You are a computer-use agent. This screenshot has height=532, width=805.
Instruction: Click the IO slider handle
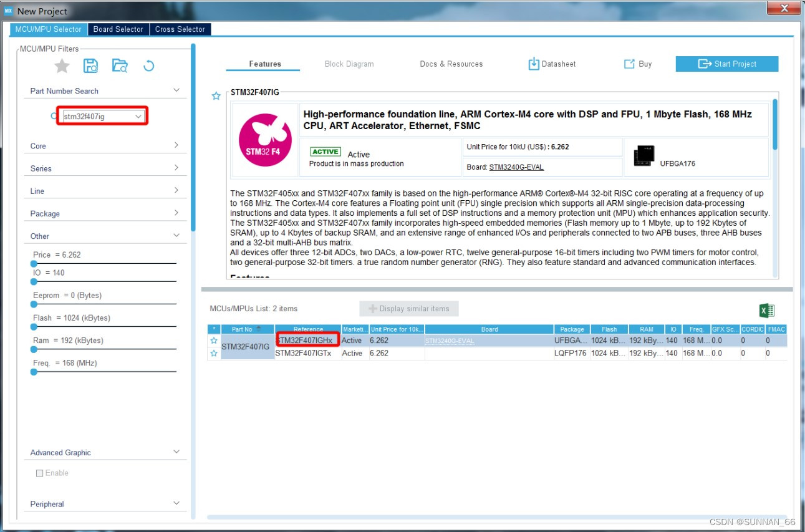[34, 281]
